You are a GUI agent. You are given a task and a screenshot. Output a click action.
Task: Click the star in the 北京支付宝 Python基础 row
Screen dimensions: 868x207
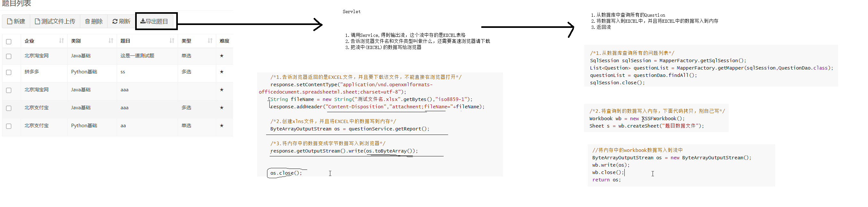coord(222,126)
